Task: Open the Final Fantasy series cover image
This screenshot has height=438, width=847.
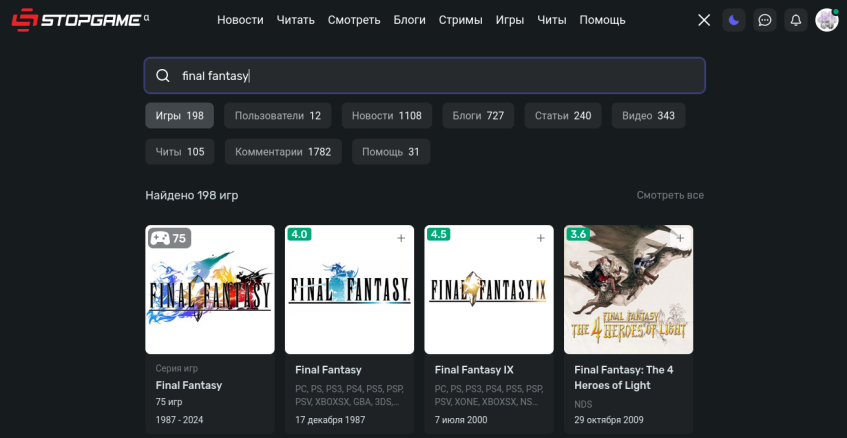Action: pos(210,289)
